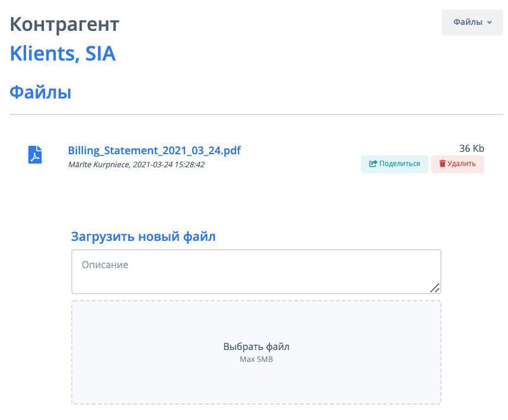Click the Max 5MB hint text

[256, 359]
